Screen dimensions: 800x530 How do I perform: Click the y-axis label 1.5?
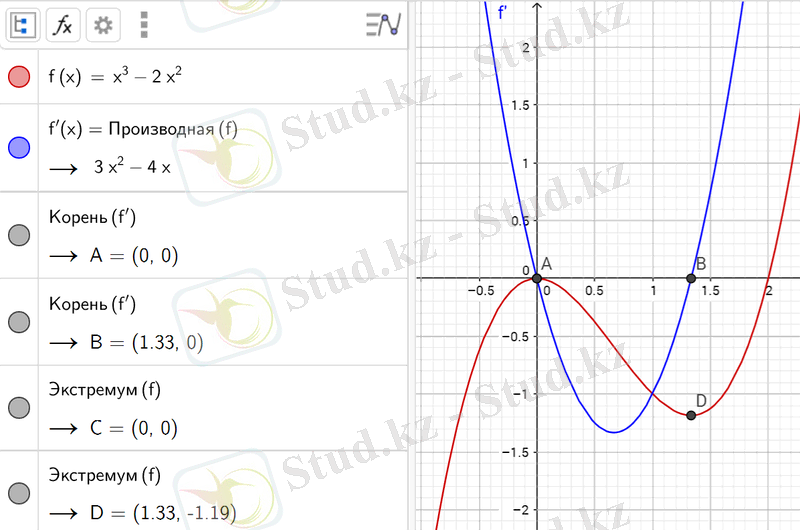[520, 105]
